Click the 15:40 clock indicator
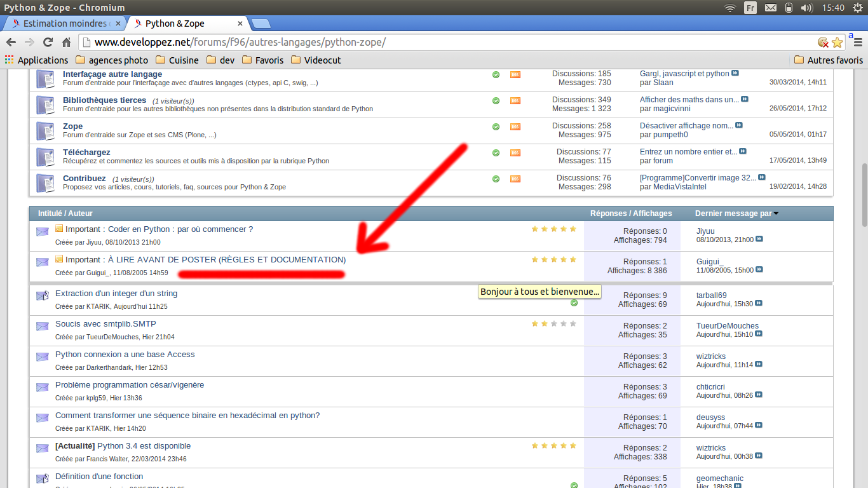 [833, 8]
